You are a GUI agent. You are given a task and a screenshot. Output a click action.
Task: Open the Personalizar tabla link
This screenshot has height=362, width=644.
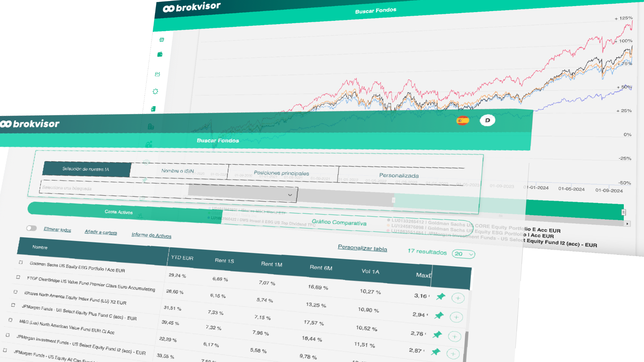[362, 248]
